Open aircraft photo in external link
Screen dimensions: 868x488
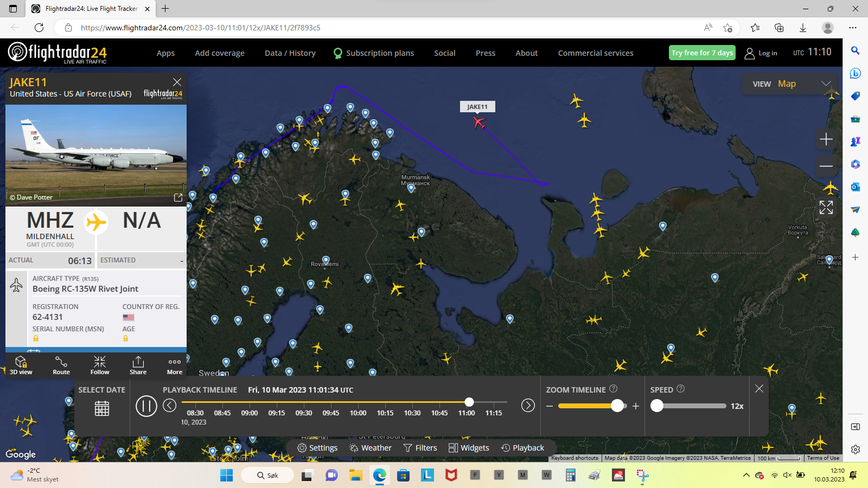(x=178, y=197)
